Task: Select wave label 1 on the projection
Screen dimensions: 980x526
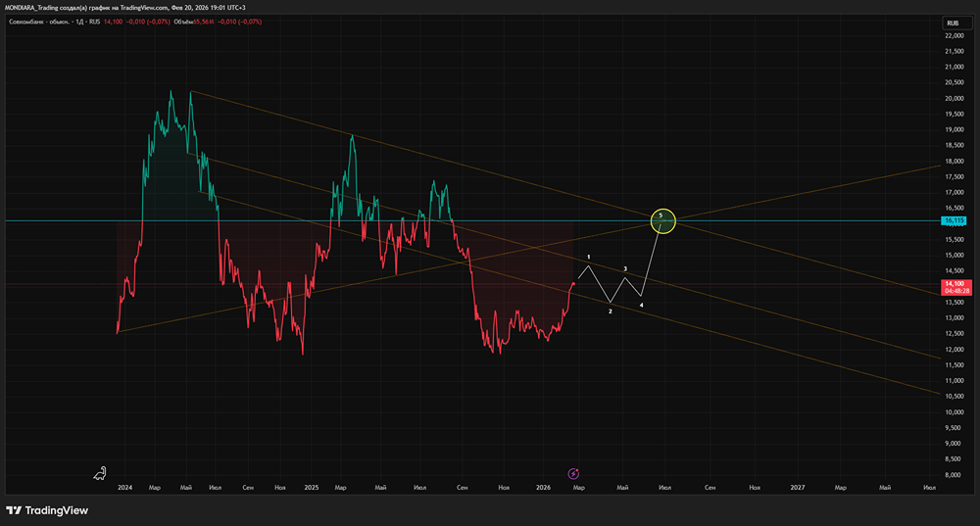Action: coord(588,257)
